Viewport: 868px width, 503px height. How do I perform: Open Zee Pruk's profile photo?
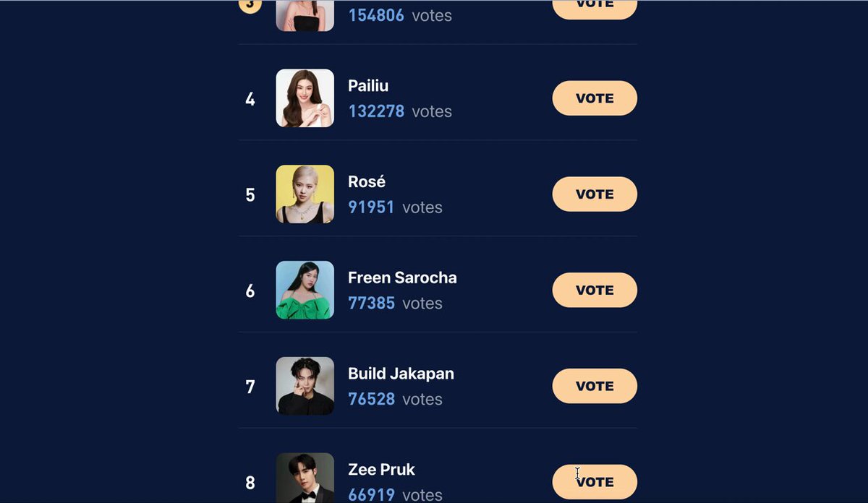305,478
